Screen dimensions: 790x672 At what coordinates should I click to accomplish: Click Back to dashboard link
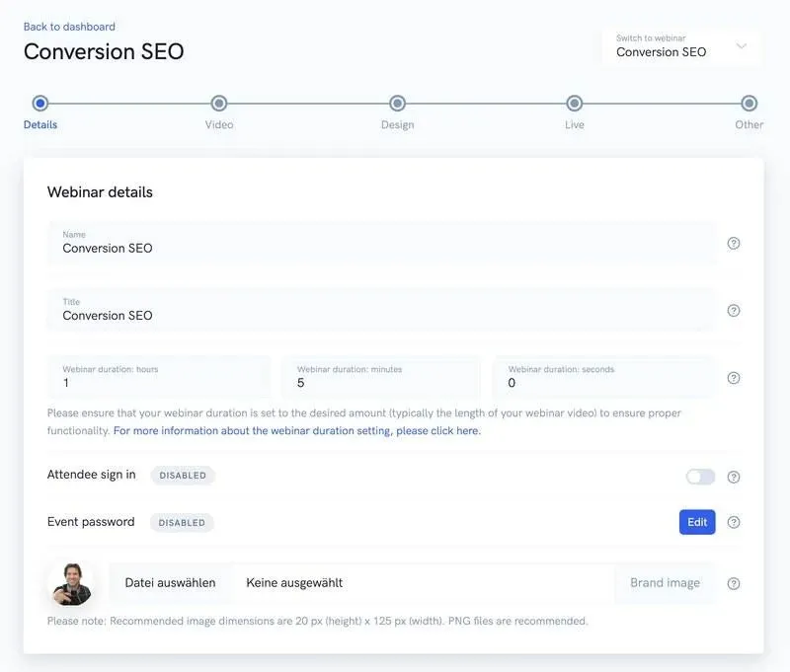pyautogui.click(x=69, y=27)
